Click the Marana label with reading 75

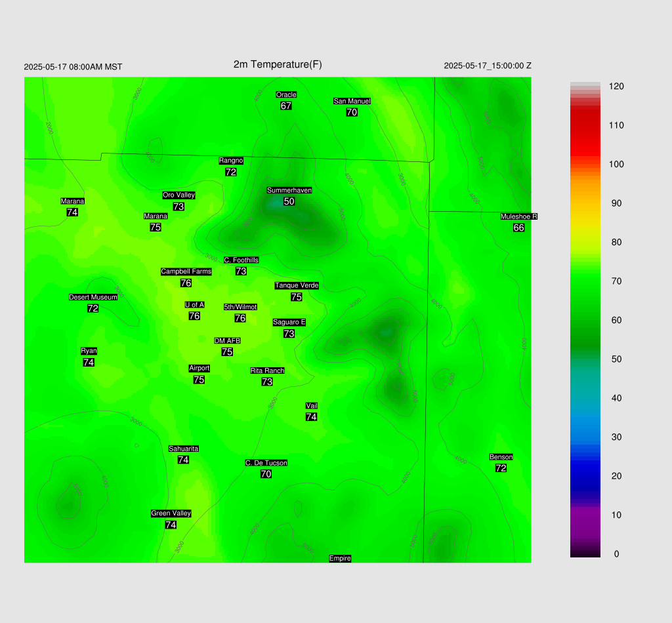pos(156,216)
